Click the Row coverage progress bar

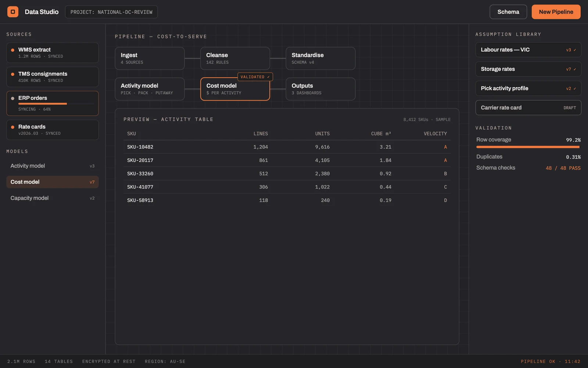[x=528, y=147]
